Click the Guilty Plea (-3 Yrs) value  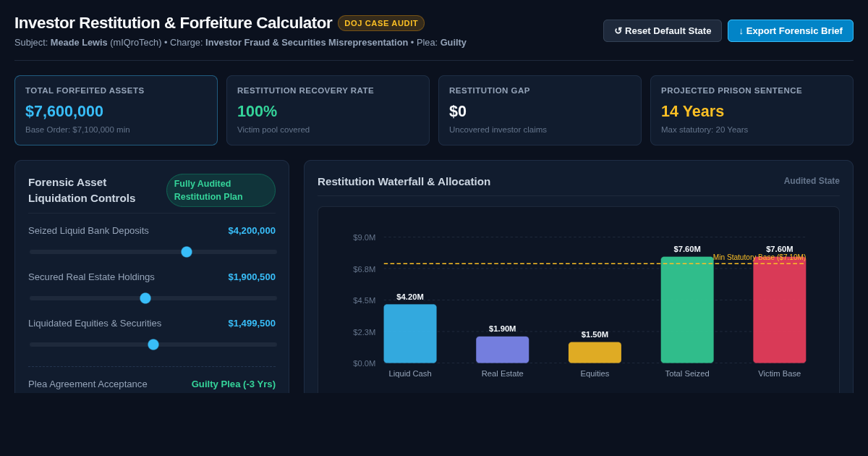(234, 384)
